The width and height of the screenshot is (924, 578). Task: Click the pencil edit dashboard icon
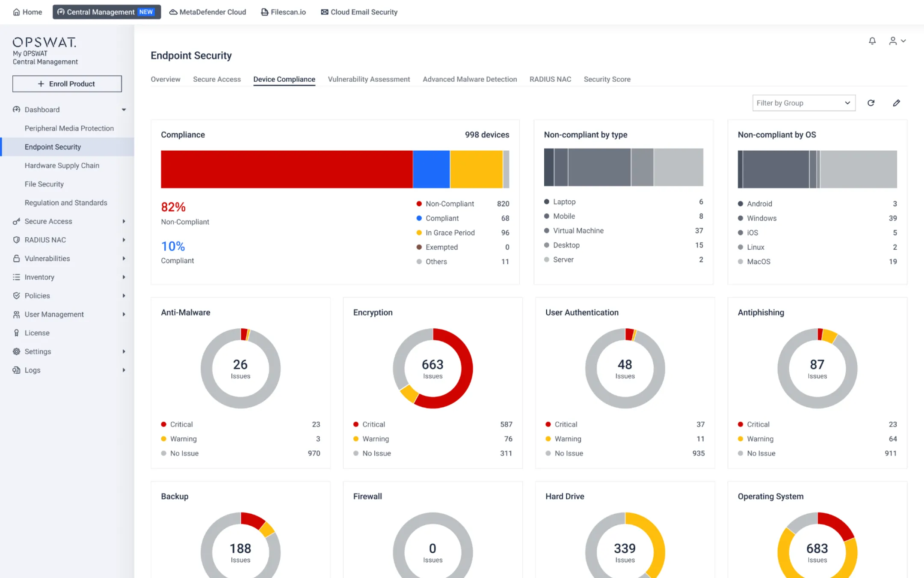coord(897,103)
